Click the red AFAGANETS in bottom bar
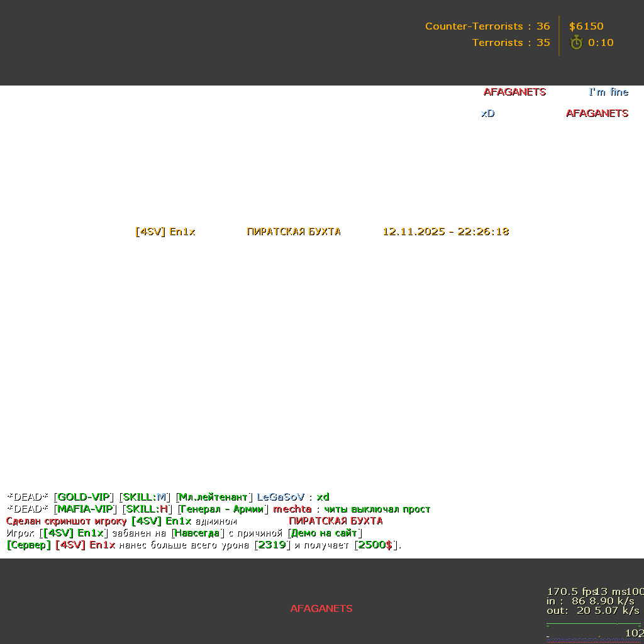 pyautogui.click(x=321, y=609)
